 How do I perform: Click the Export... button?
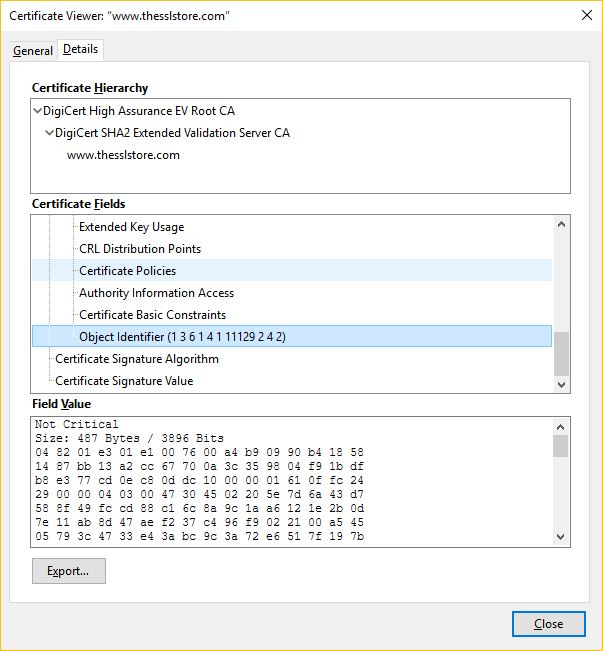68,571
